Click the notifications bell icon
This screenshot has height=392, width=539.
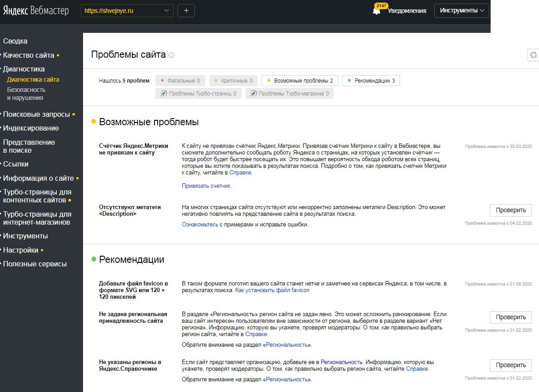tap(377, 12)
